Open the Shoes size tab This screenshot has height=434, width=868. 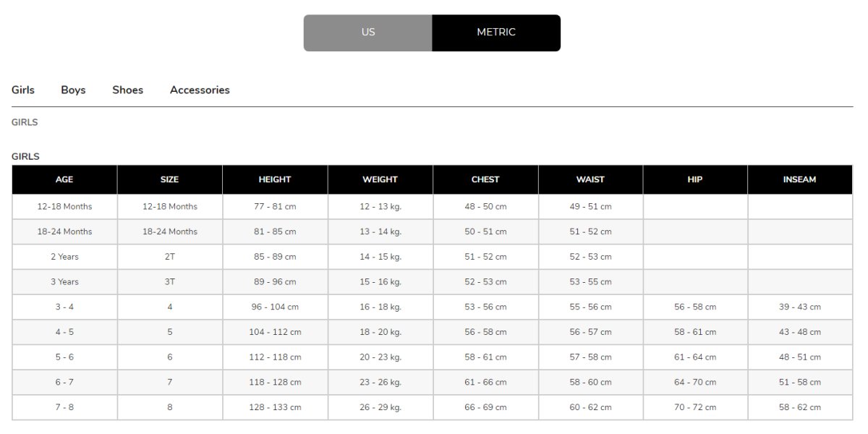[127, 90]
